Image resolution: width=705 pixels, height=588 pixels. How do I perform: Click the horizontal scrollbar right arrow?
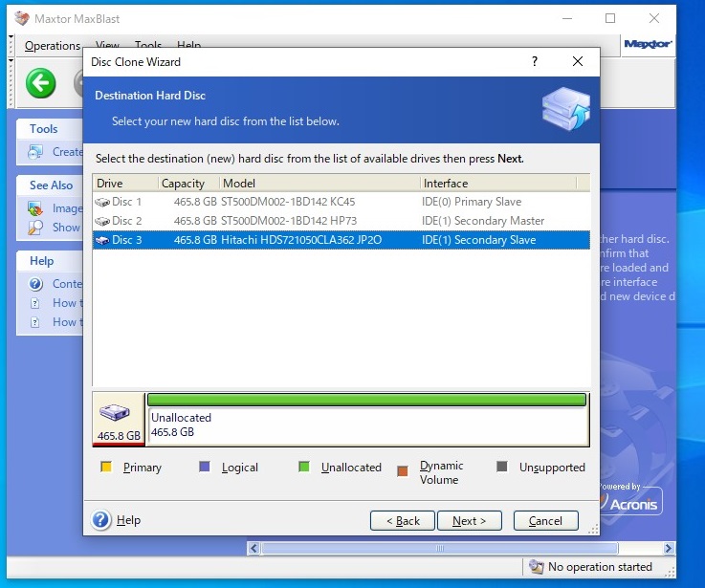[668, 549]
